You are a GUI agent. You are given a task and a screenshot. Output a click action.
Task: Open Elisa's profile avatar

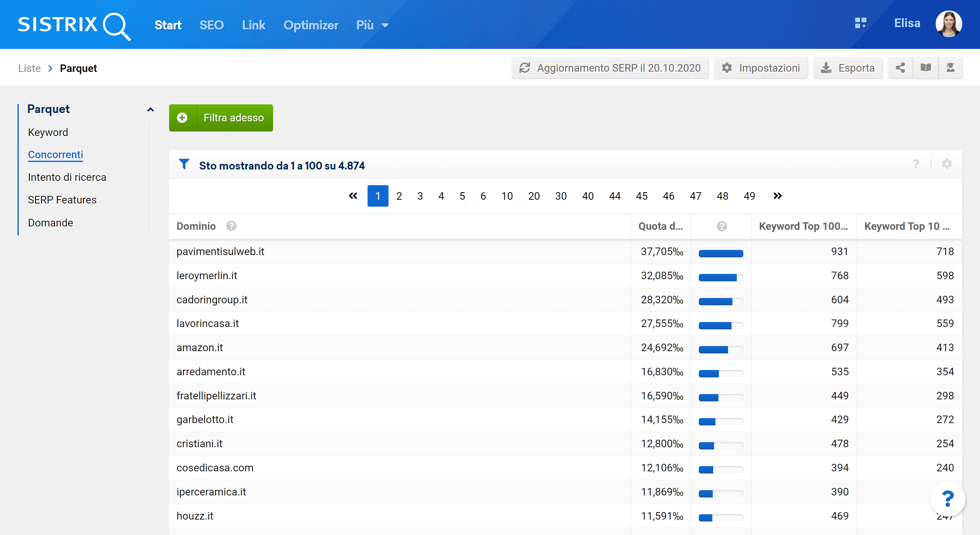click(x=948, y=24)
